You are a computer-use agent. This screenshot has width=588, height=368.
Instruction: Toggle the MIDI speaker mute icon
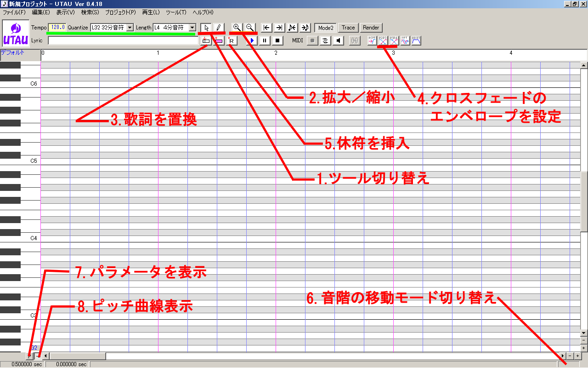pyautogui.click(x=338, y=40)
